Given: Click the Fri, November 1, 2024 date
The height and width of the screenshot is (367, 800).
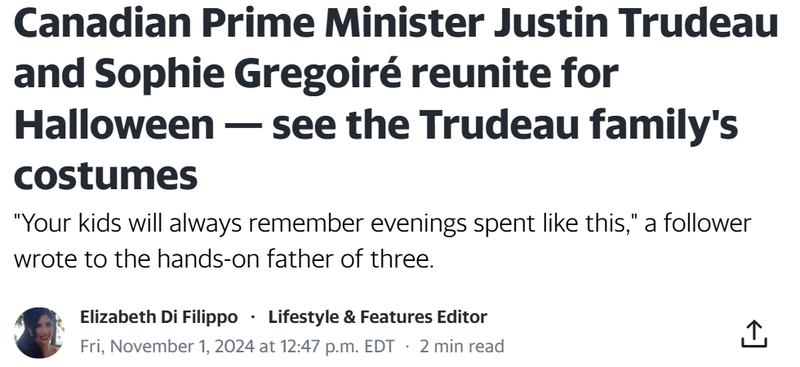Looking at the screenshot, I should tap(167, 347).
